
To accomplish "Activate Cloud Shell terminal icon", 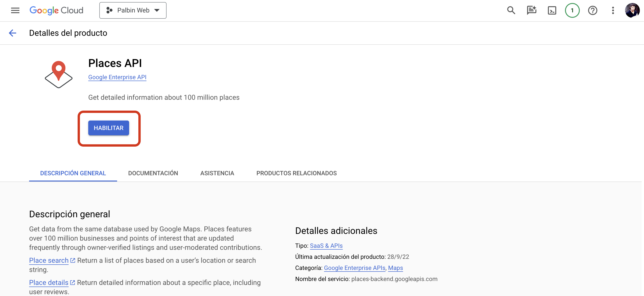I will coord(552,10).
